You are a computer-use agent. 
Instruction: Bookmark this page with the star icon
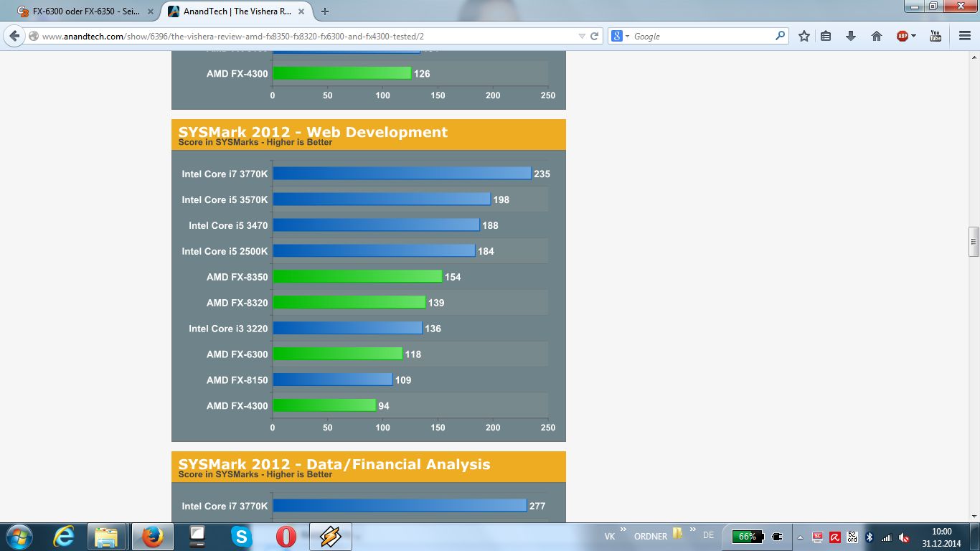pyautogui.click(x=804, y=36)
